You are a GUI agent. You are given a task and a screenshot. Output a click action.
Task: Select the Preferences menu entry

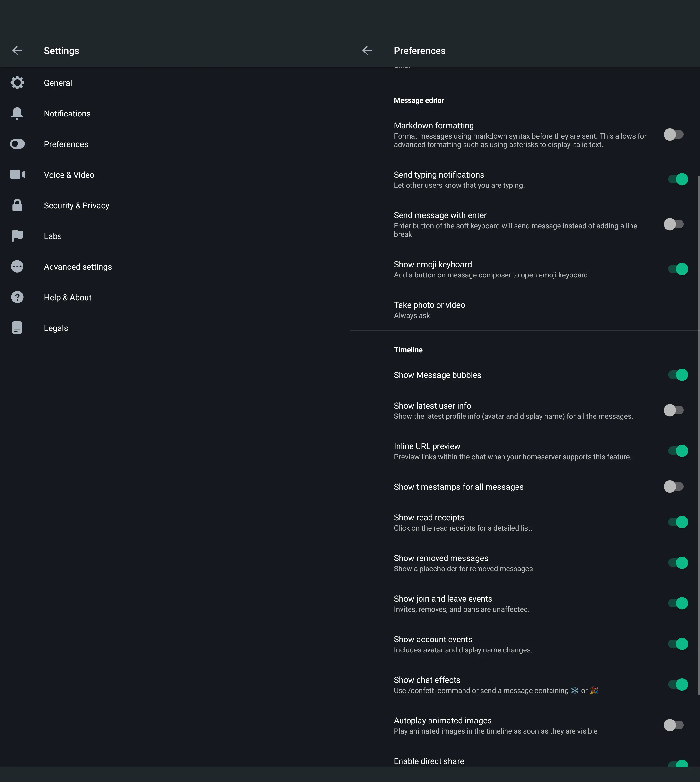coord(175,144)
